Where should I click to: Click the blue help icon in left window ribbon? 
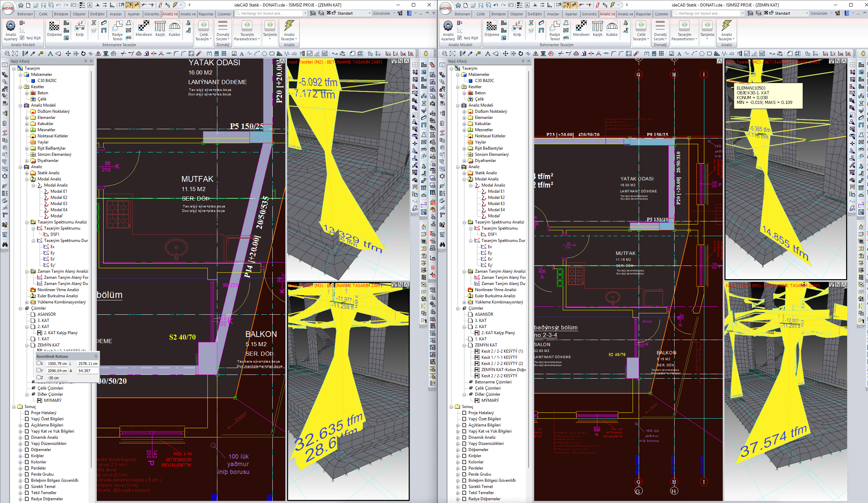pos(409,13)
